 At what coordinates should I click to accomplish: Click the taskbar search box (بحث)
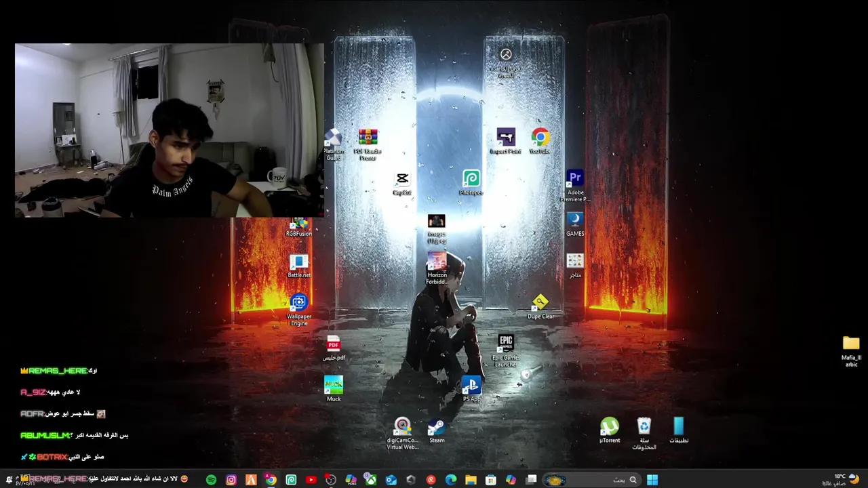pos(591,480)
